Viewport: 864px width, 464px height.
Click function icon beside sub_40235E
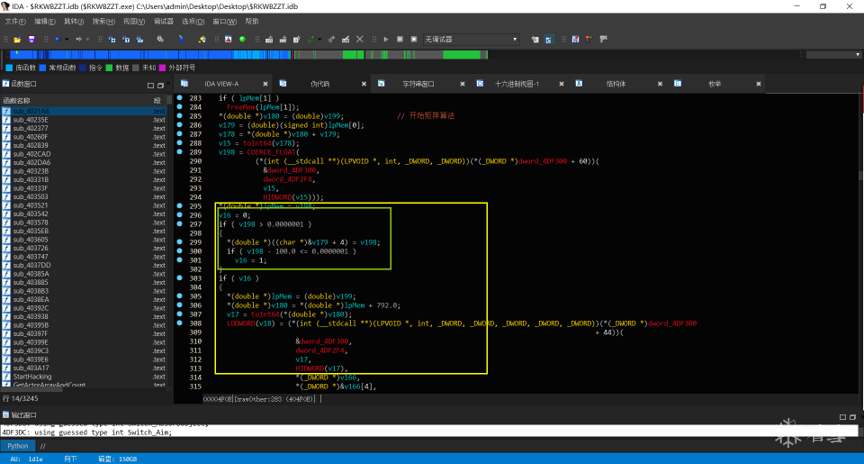(7, 120)
